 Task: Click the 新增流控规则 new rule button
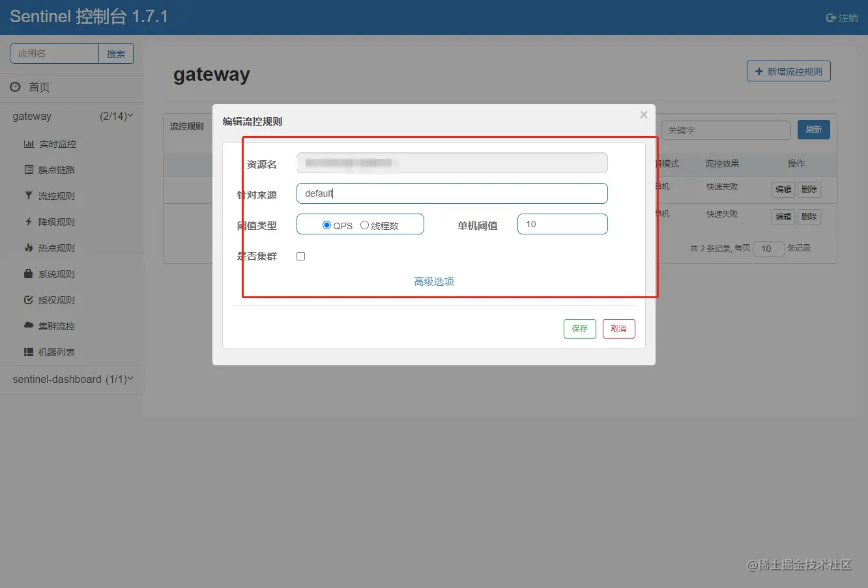coord(788,71)
